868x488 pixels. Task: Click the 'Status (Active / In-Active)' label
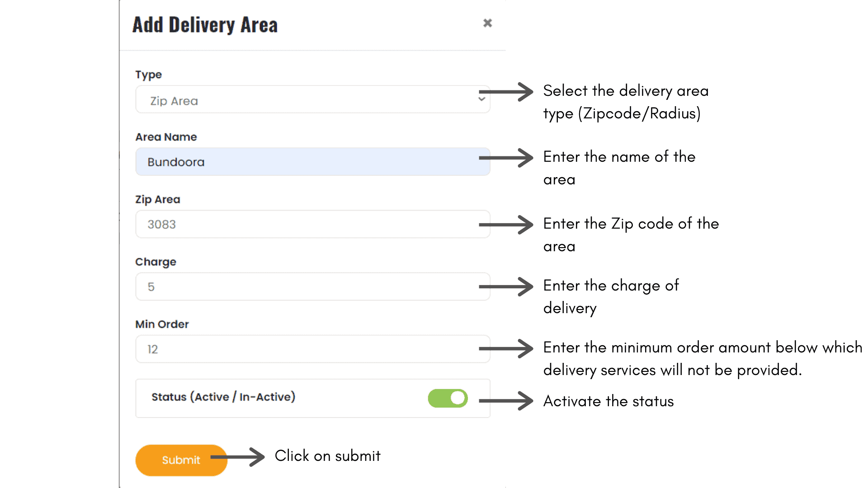[223, 397]
